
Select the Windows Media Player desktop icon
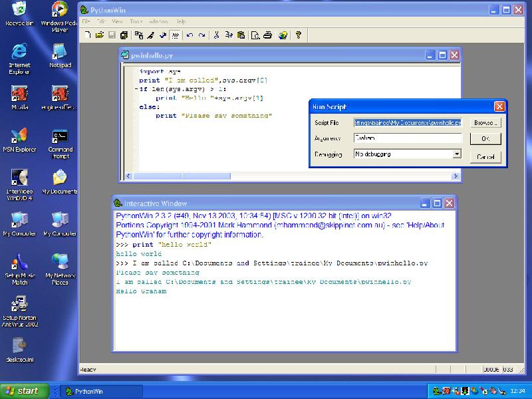click(x=60, y=16)
